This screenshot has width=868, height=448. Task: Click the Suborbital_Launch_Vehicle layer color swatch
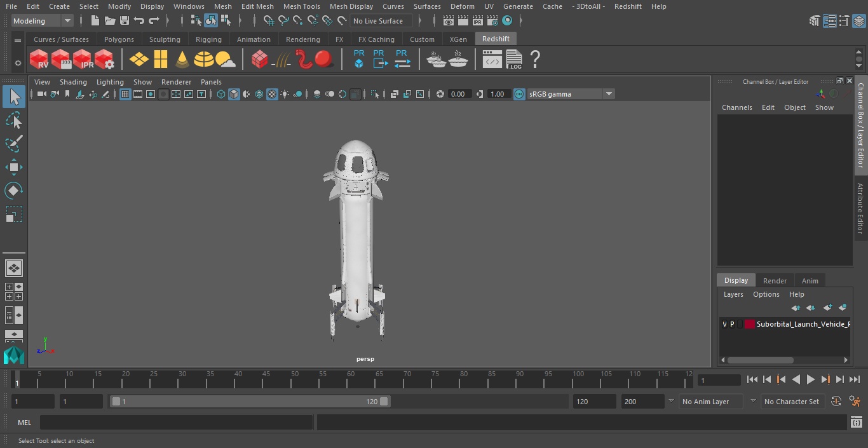coord(750,324)
